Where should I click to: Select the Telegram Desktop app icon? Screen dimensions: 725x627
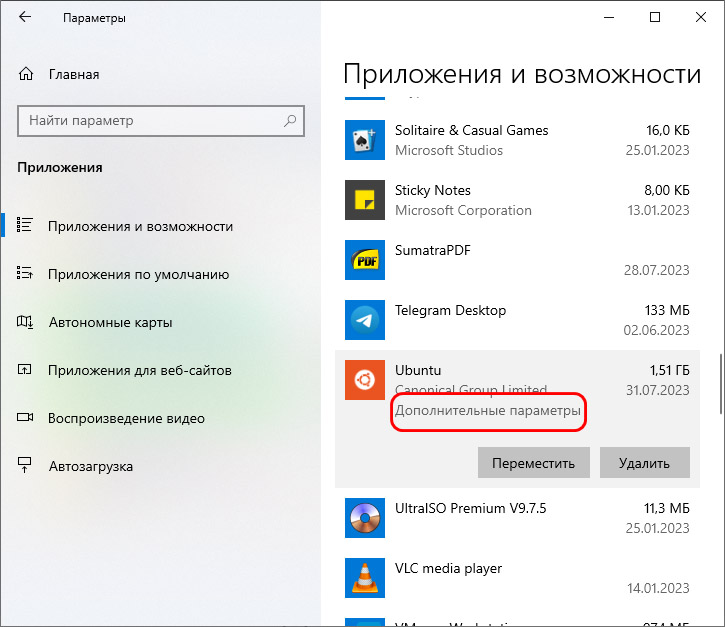pyautogui.click(x=365, y=320)
